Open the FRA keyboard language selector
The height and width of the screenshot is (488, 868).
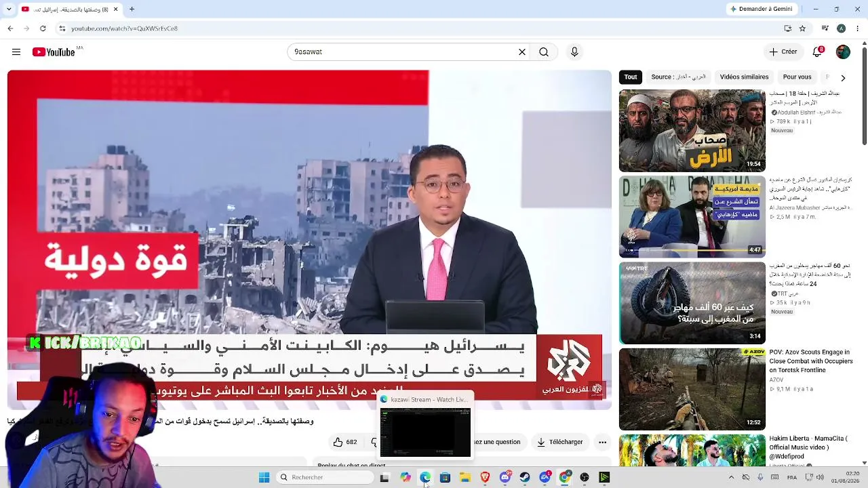(x=792, y=477)
